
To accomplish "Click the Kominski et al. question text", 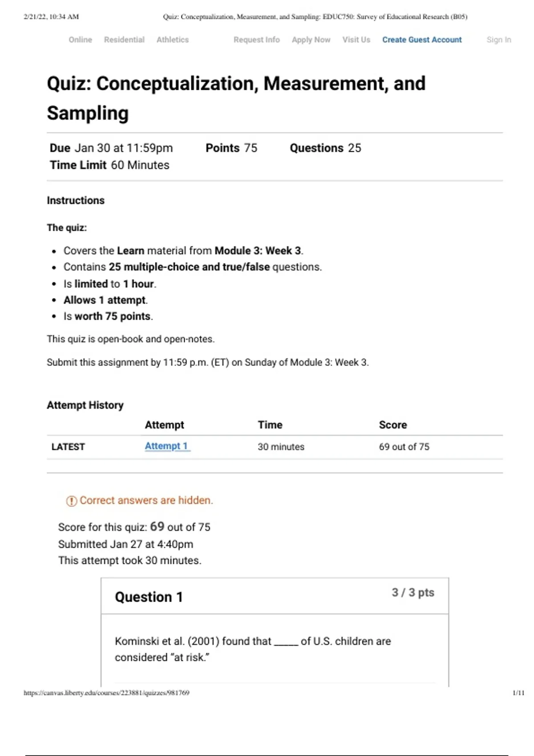I will pyautogui.click(x=253, y=649).
